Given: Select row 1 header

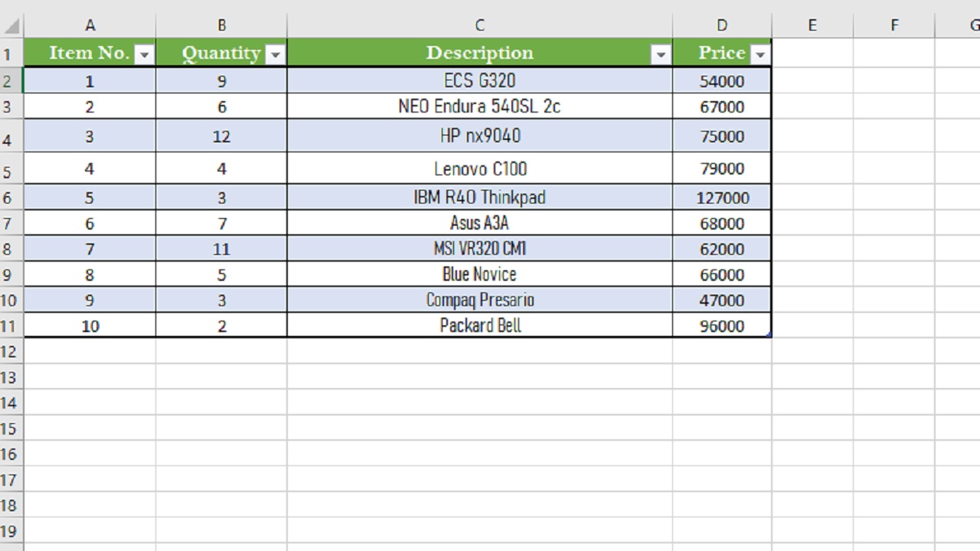Looking at the screenshot, I should pyautogui.click(x=11, y=54).
